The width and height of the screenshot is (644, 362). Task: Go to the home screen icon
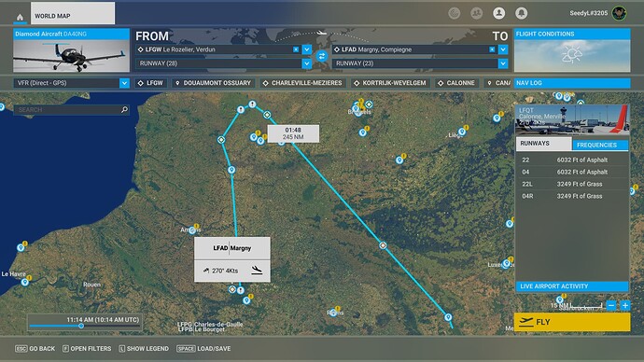[x=20, y=17]
